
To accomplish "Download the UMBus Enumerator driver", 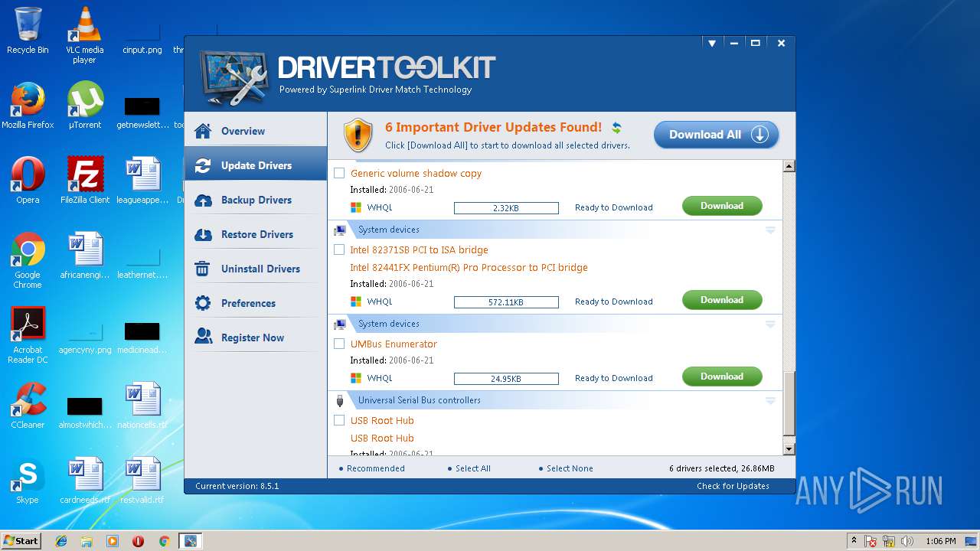I will pyautogui.click(x=722, y=377).
